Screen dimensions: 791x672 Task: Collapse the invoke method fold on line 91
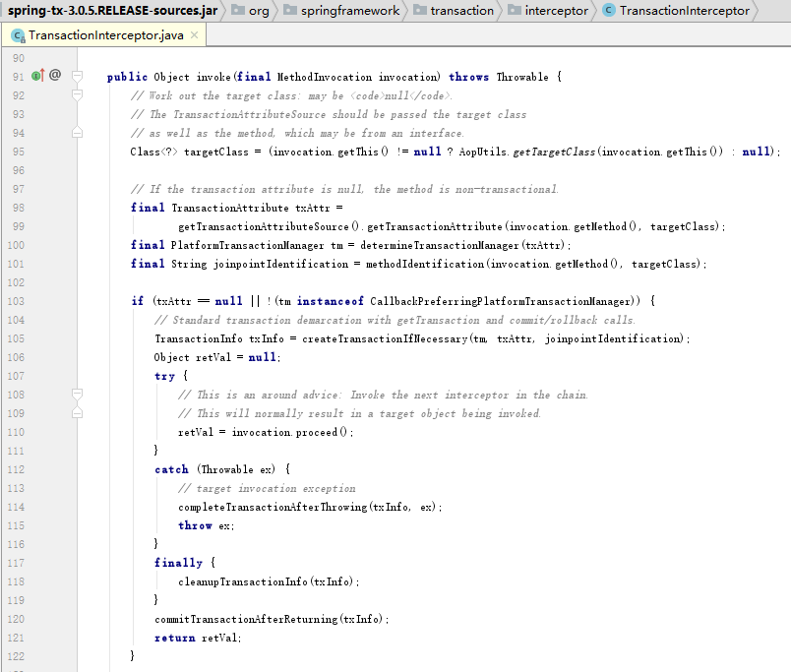point(77,77)
